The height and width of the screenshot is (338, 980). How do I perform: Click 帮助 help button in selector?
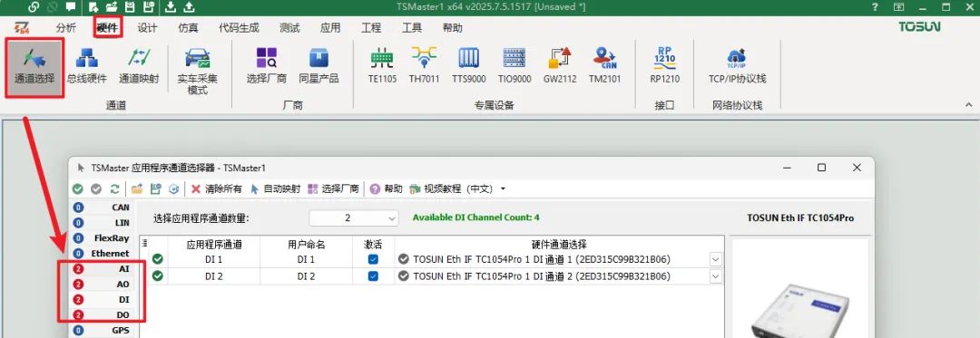pos(387,189)
